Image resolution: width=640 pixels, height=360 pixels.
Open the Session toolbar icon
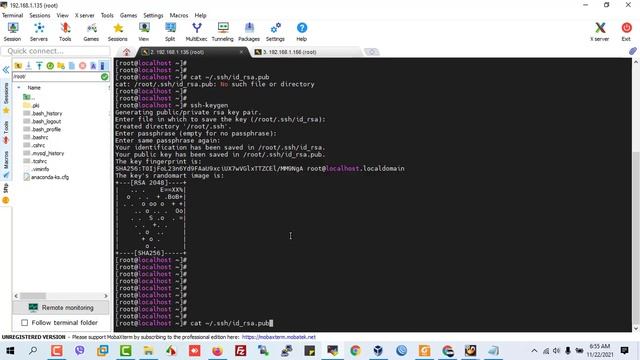coord(13,32)
